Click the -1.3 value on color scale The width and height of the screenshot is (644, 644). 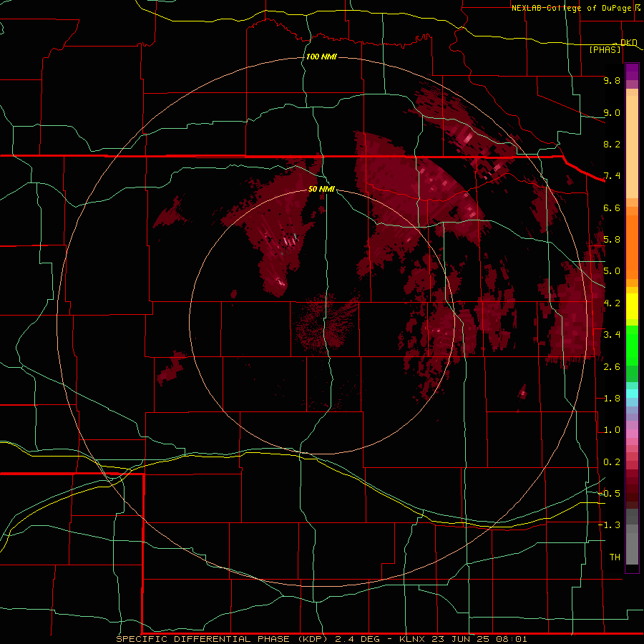(610, 525)
